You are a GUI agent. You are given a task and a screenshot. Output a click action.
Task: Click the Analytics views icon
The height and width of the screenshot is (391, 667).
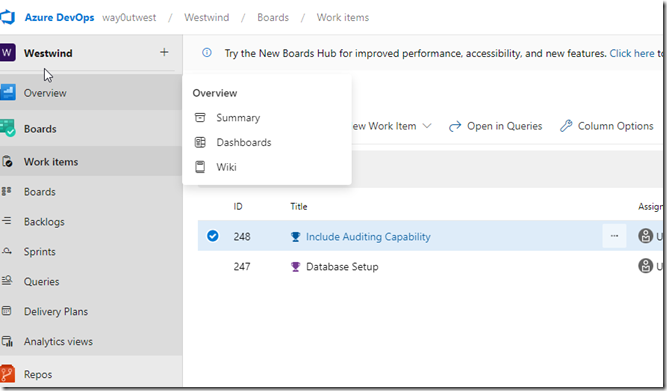click(x=7, y=341)
